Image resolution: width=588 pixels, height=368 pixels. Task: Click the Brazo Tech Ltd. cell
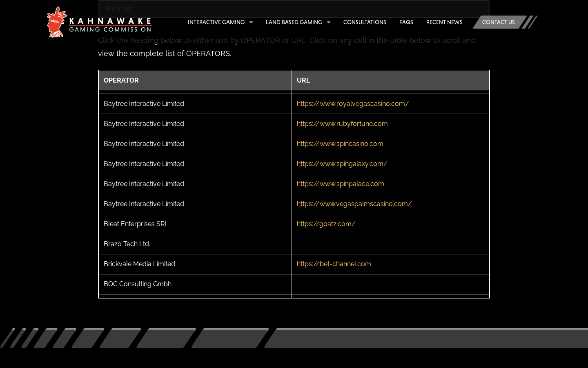pyautogui.click(x=195, y=244)
